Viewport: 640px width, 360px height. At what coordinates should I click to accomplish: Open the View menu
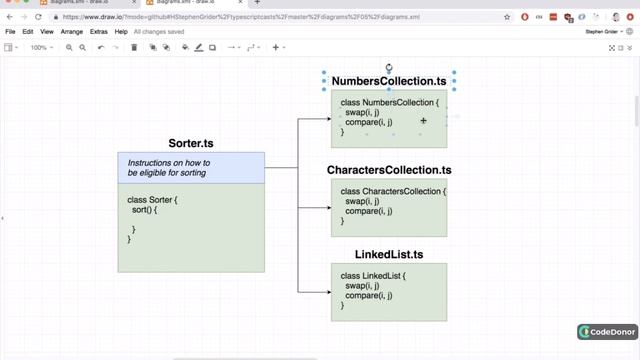coord(47,32)
